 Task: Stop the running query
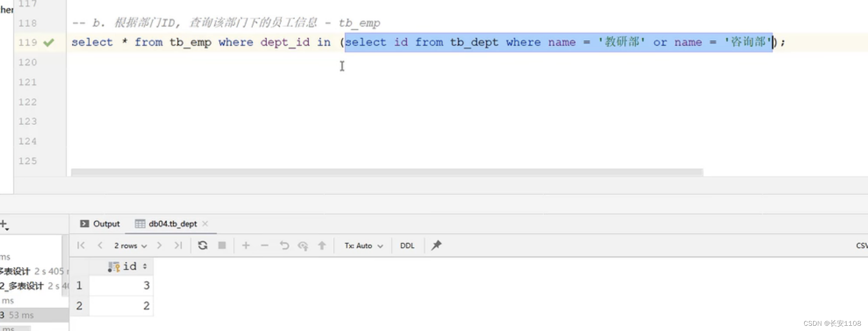[x=222, y=245]
